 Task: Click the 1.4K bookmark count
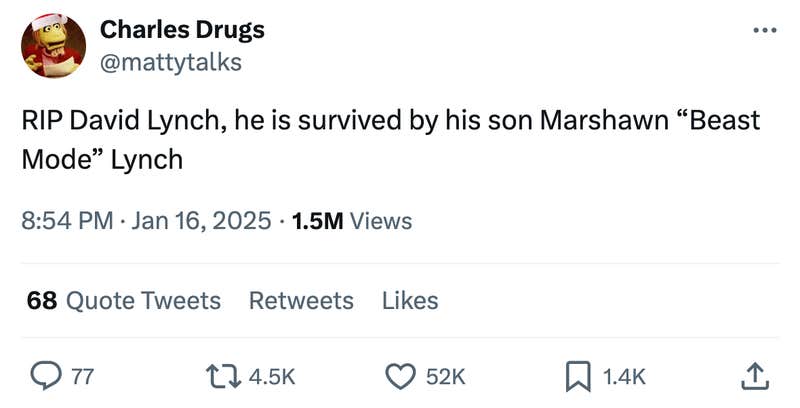coord(625,377)
